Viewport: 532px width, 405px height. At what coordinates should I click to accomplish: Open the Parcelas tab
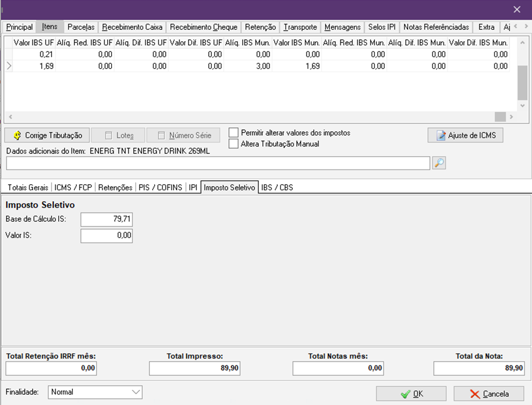[x=81, y=27]
